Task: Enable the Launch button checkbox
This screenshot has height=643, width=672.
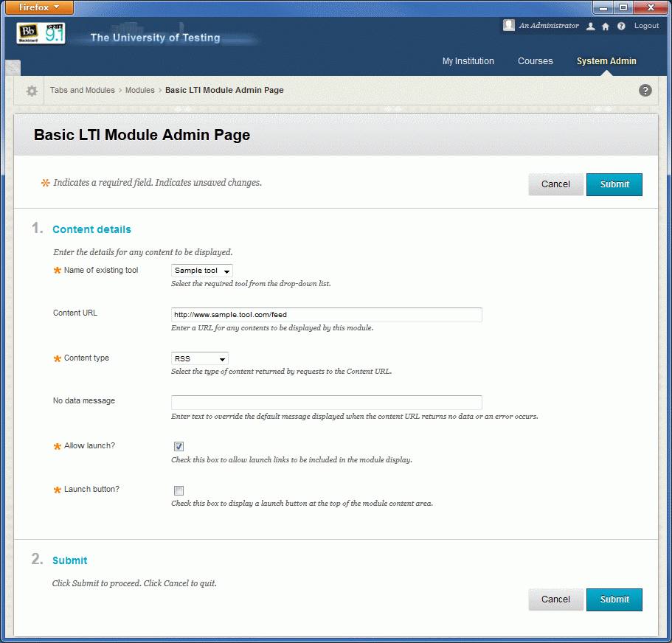Action: tap(179, 490)
